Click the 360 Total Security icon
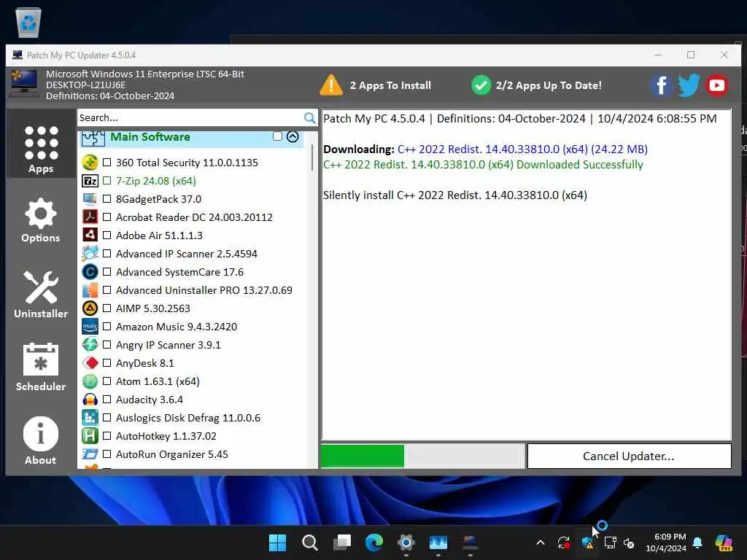 pos(90,163)
